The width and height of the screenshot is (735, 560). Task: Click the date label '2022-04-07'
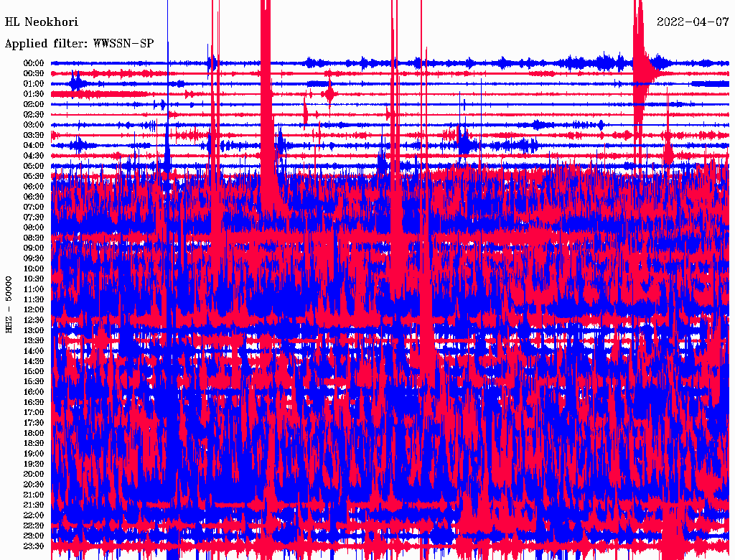click(693, 22)
